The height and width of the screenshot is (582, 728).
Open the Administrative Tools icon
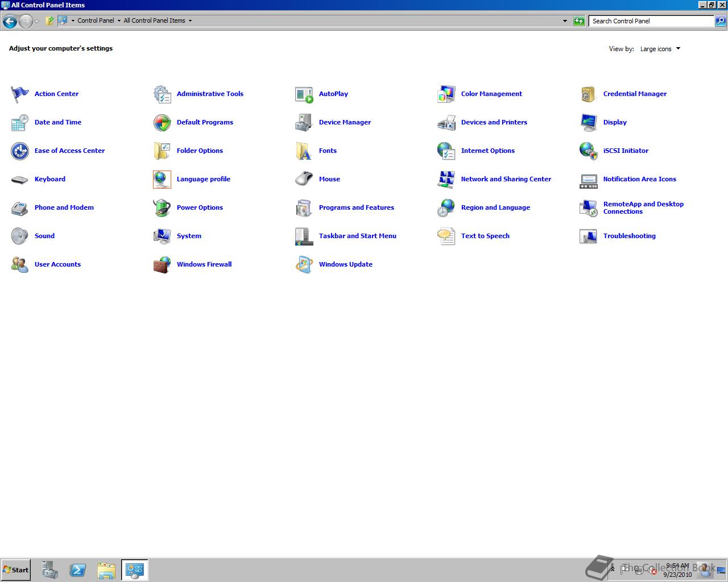(x=162, y=94)
